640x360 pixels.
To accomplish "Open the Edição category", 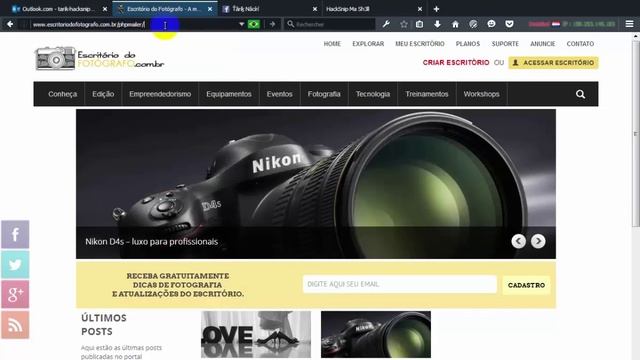I will click(x=103, y=94).
